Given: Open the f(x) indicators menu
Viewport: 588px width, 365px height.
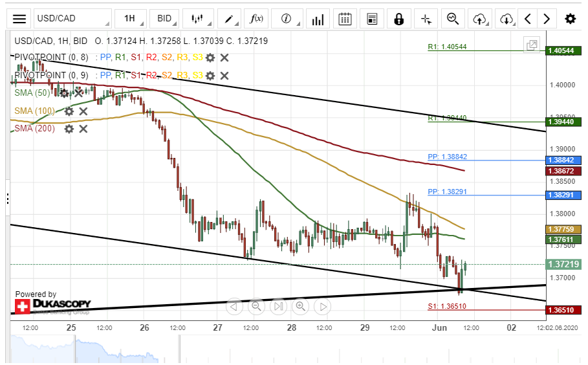Looking at the screenshot, I should [257, 19].
